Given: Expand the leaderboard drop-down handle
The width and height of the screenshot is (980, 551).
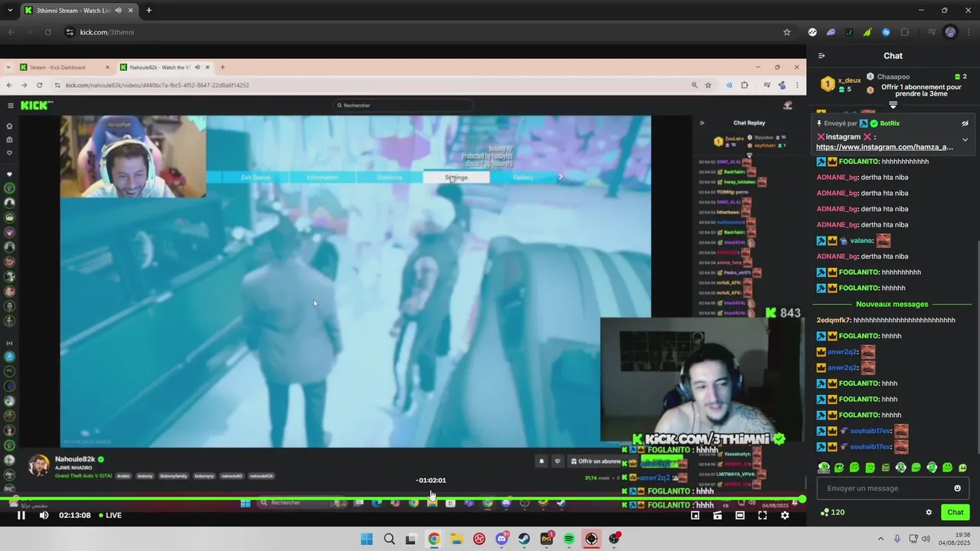Looking at the screenshot, I should coord(893,105).
